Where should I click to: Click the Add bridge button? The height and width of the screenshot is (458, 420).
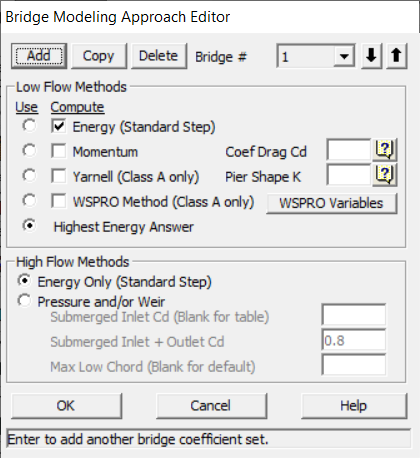click(x=39, y=56)
